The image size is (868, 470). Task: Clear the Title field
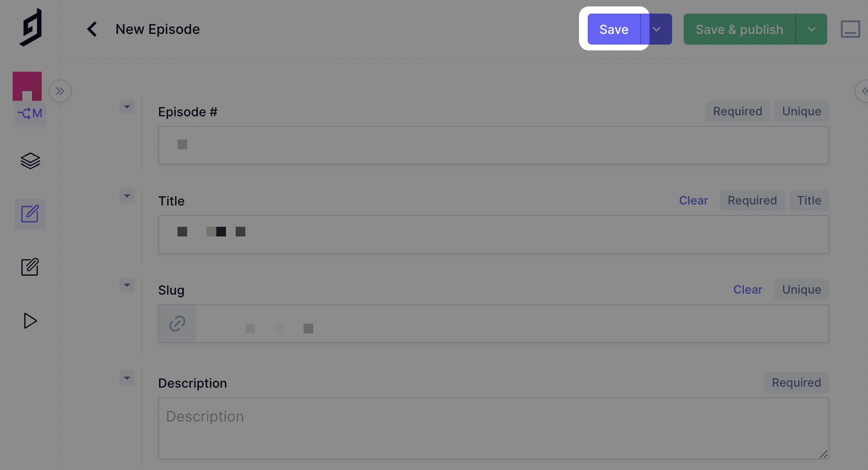(693, 201)
